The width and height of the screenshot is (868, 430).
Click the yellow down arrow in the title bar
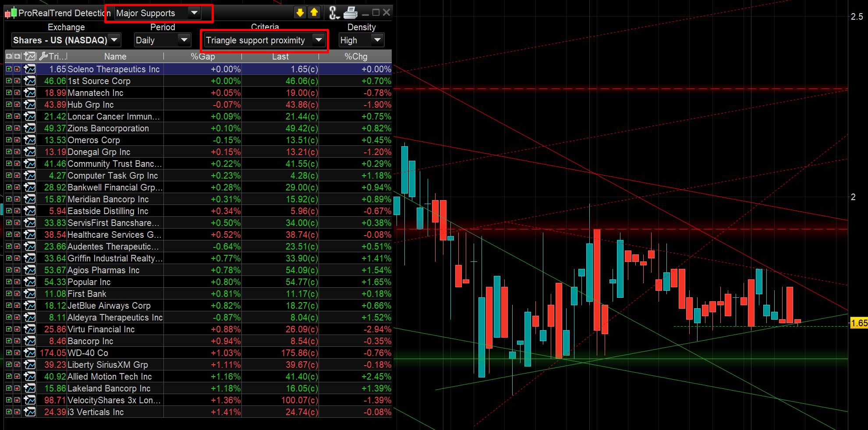click(300, 13)
